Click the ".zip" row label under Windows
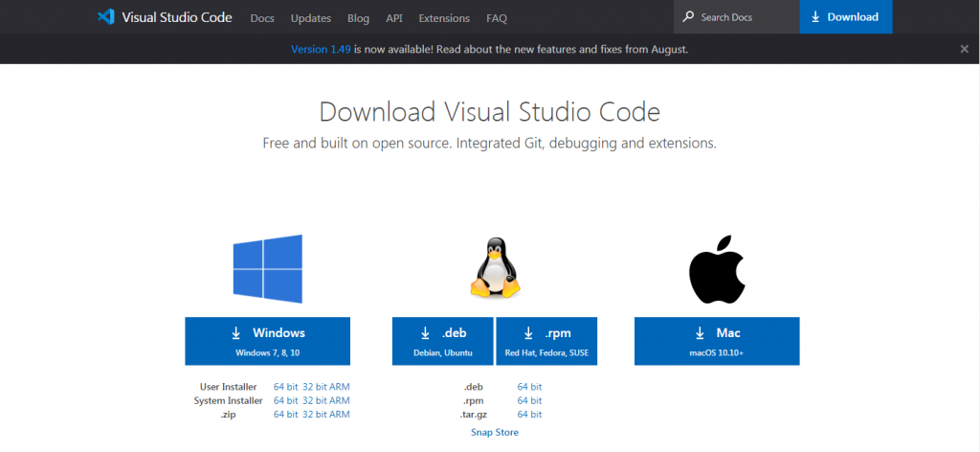This screenshot has width=980, height=452. point(229,415)
